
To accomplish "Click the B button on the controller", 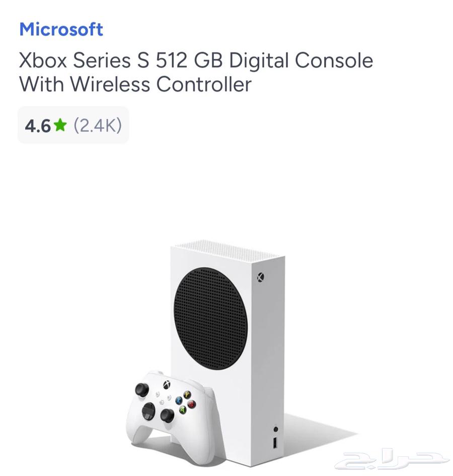I will click(x=191, y=404).
